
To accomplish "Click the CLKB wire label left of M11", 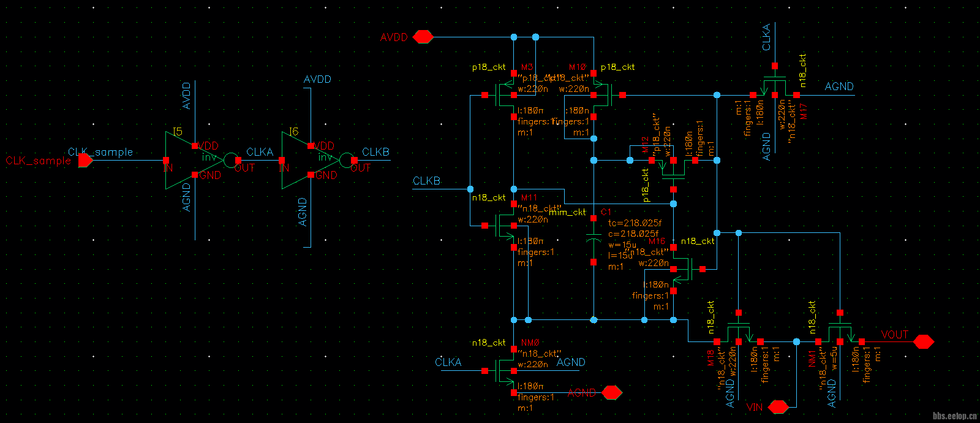I will (x=426, y=181).
